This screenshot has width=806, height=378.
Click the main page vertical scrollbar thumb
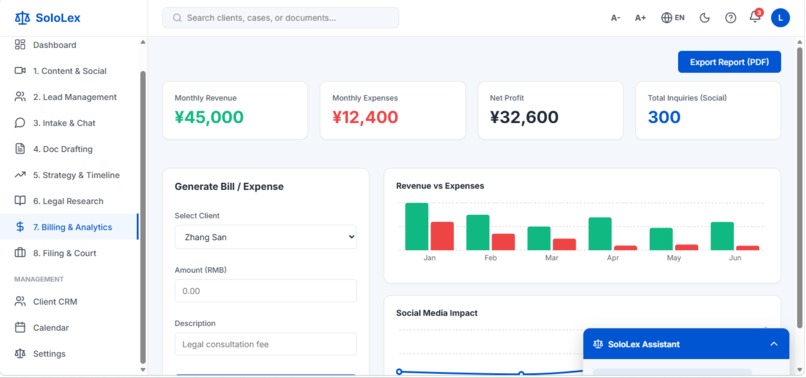(x=800, y=188)
